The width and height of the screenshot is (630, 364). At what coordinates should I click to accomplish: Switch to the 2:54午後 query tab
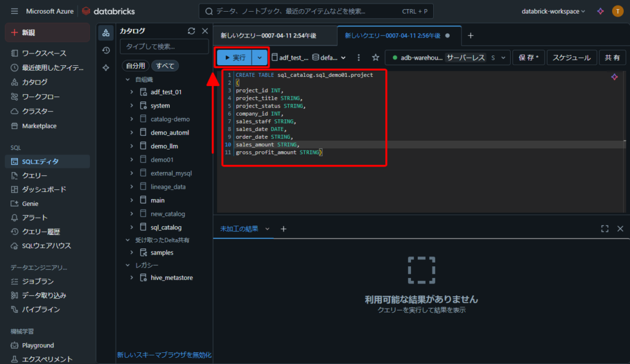tap(268, 36)
